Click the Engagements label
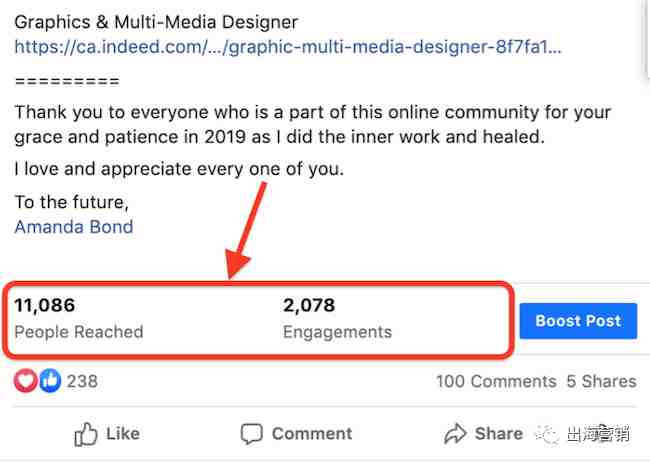Viewport: 650px width, 462px height. click(x=337, y=332)
